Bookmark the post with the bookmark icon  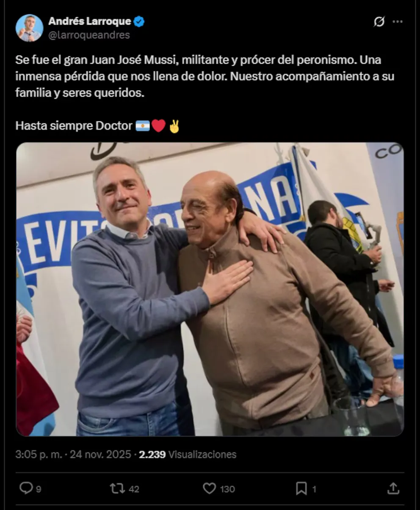pyautogui.click(x=301, y=488)
